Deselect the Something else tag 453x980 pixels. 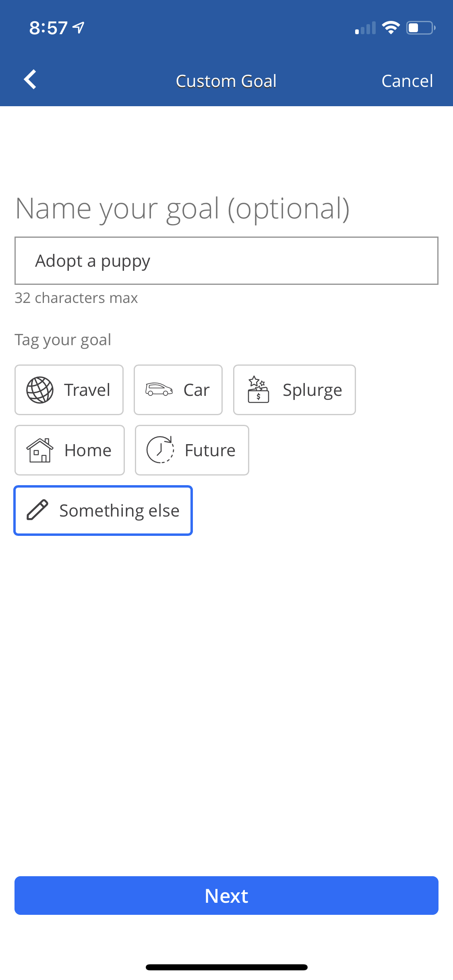coord(103,511)
